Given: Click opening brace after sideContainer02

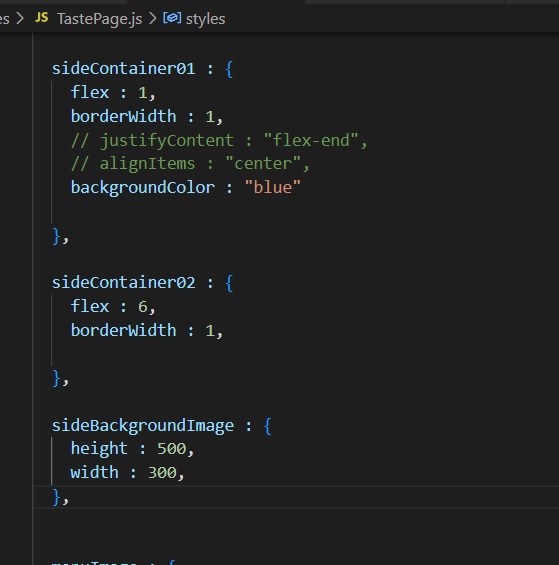Looking at the screenshot, I should 229,283.
